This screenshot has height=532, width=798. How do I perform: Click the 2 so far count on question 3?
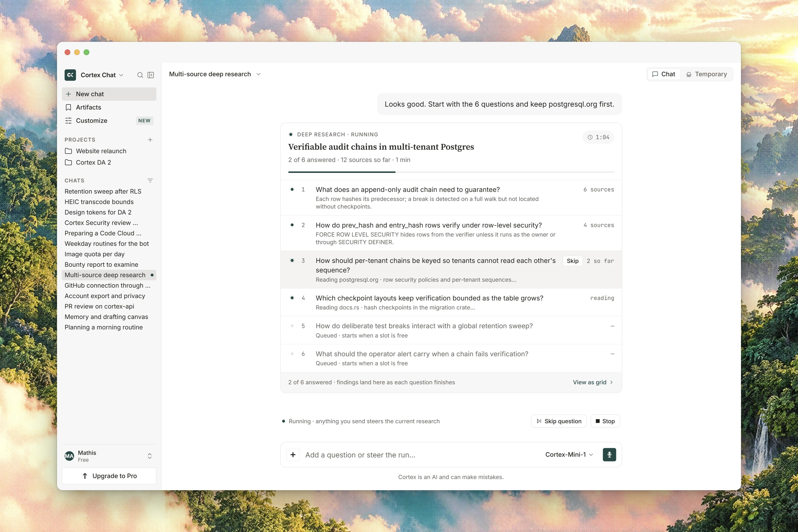[x=600, y=261]
